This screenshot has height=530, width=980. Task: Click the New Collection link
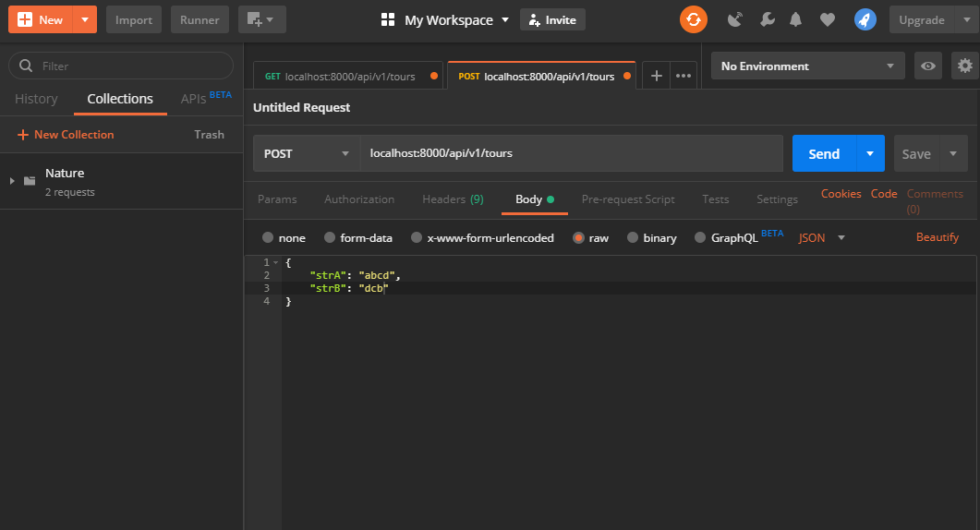[74, 135]
